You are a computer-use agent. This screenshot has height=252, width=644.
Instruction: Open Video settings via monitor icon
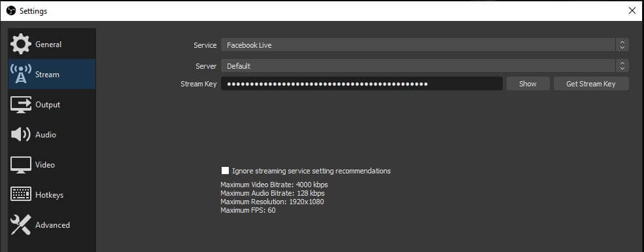coord(20,165)
